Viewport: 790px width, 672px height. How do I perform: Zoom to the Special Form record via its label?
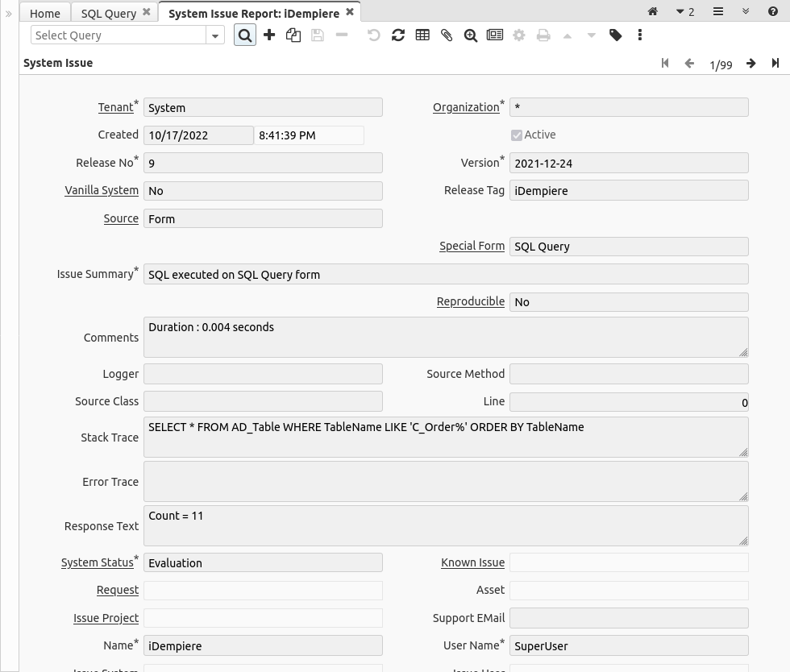pyautogui.click(x=472, y=246)
